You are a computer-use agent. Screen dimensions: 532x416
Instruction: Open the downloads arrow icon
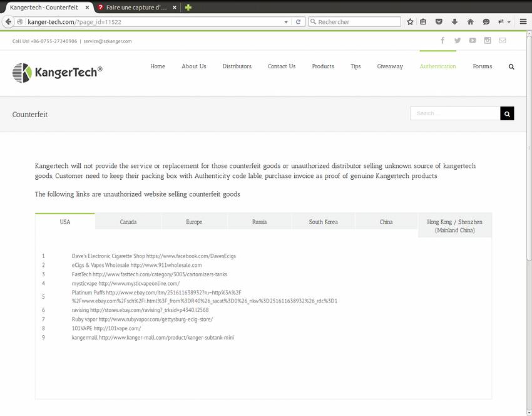click(454, 22)
